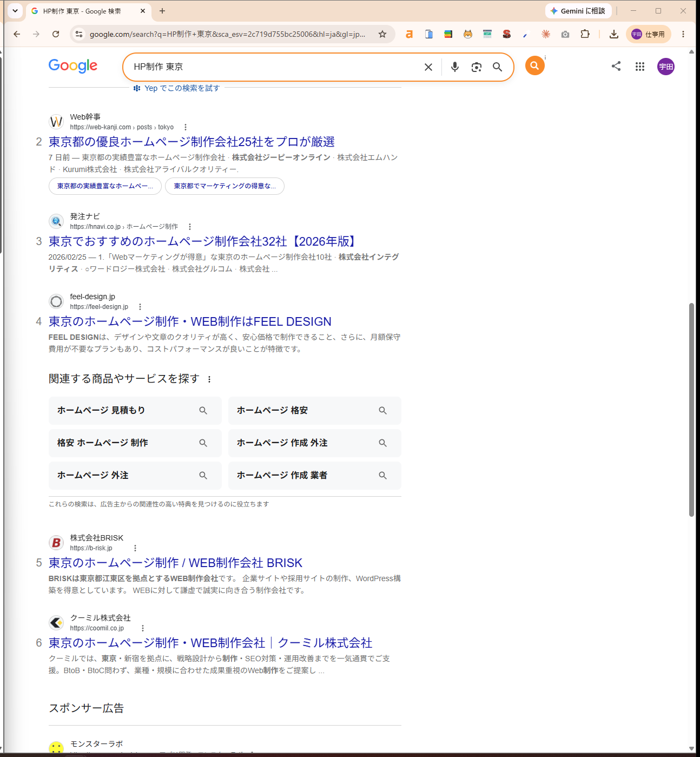Open the WEB制作会社 BRISK result title
Image resolution: width=700 pixels, height=757 pixels.
pyautogui.click(x=175, y=563)
